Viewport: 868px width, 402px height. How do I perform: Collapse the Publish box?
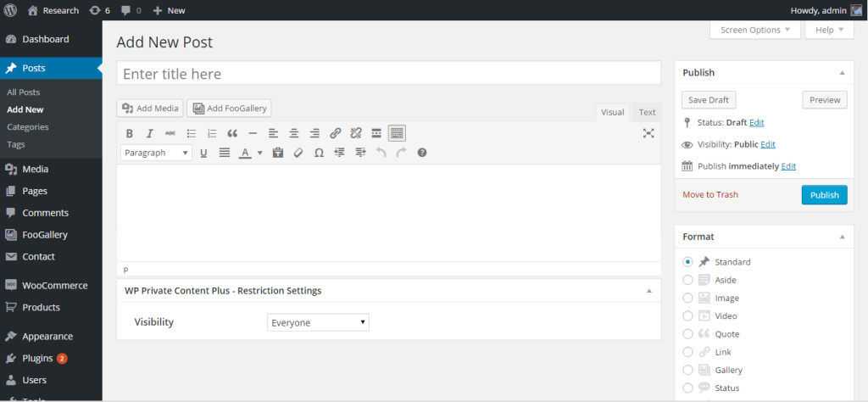coord(842,73)
